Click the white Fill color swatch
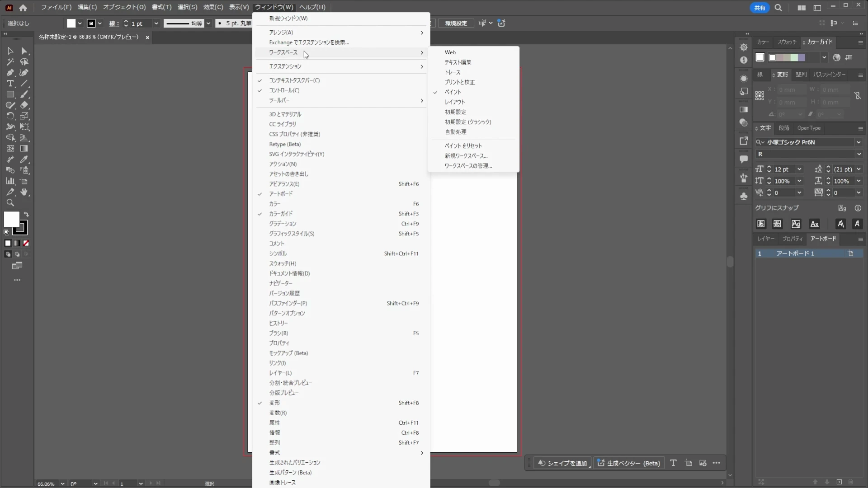 pyautogui.click(x=11, y=220)
